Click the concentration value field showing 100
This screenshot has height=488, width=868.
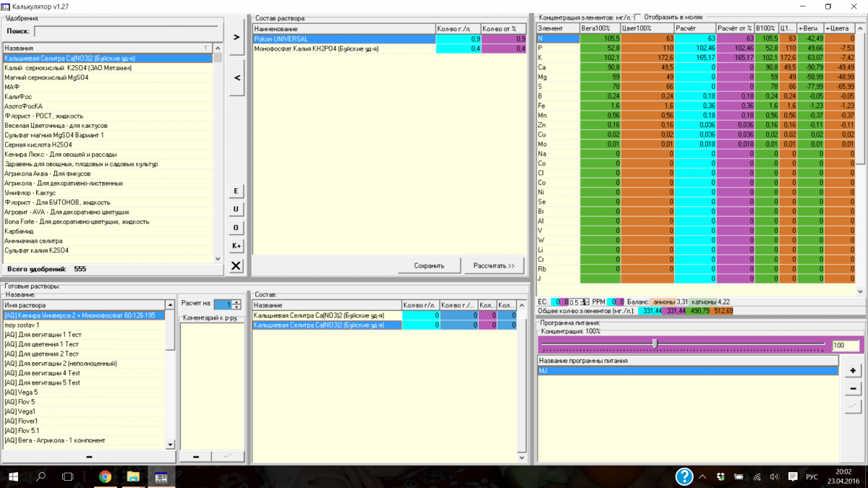tap(845, 346)
